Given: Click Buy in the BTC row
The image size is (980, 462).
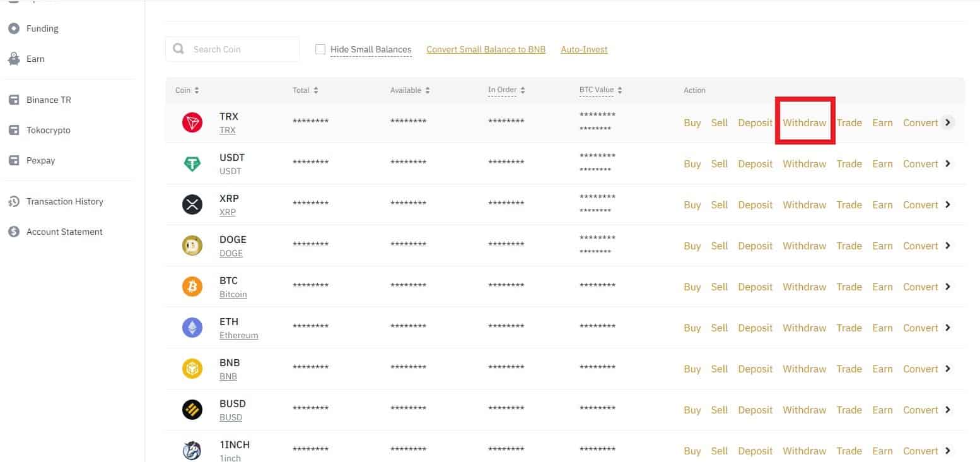Looking at the screenshot, I should (692, 287).
